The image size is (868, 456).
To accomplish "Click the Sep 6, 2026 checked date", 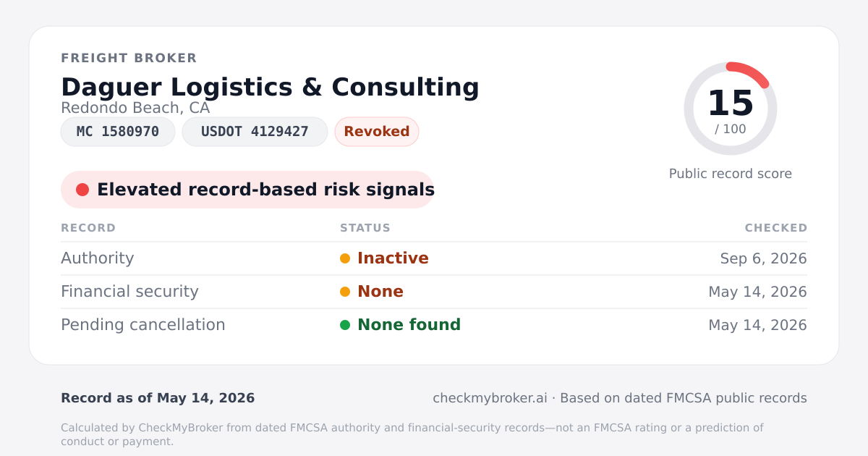I will click(x=764, y=258).
